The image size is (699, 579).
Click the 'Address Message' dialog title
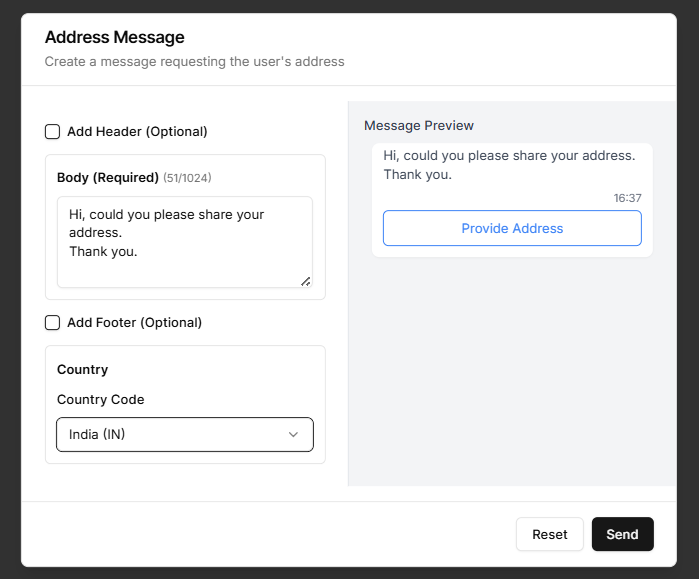click(115, 38)
